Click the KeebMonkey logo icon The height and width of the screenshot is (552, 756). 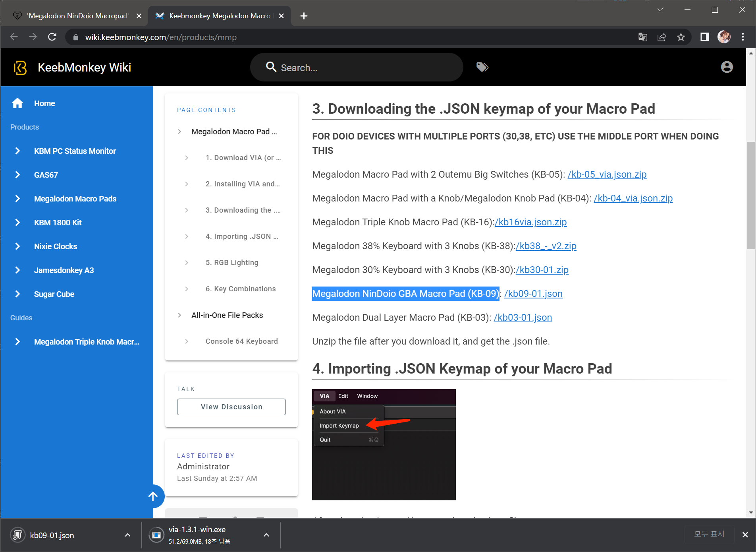point(20,68)
